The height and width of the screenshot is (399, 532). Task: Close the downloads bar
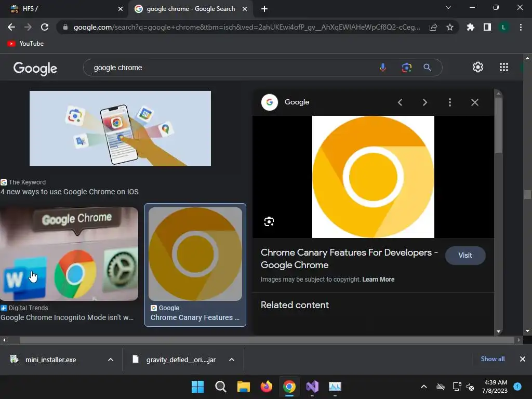[523, 359]
